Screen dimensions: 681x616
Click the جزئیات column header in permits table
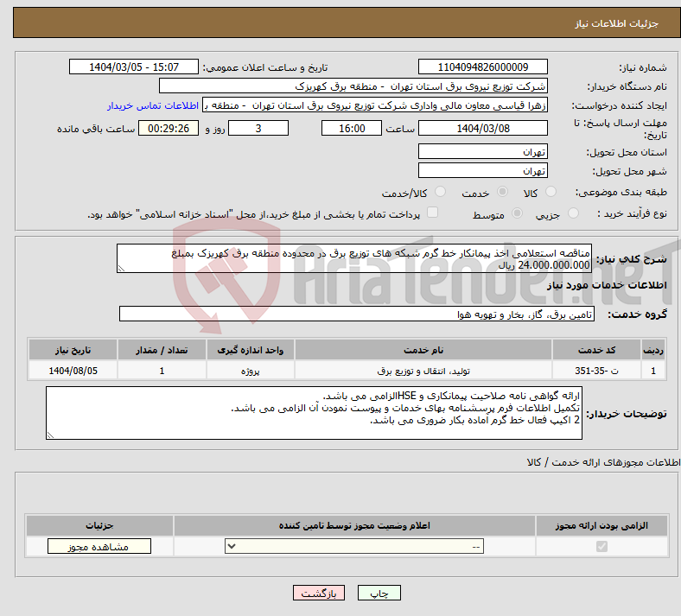coord(99,525)
